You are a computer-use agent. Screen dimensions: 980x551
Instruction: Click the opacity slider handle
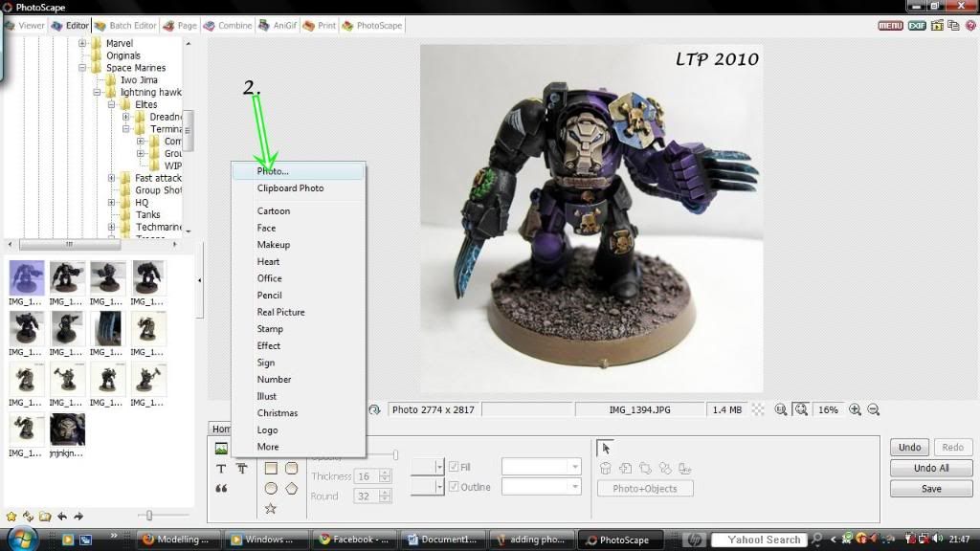(395, 455)
